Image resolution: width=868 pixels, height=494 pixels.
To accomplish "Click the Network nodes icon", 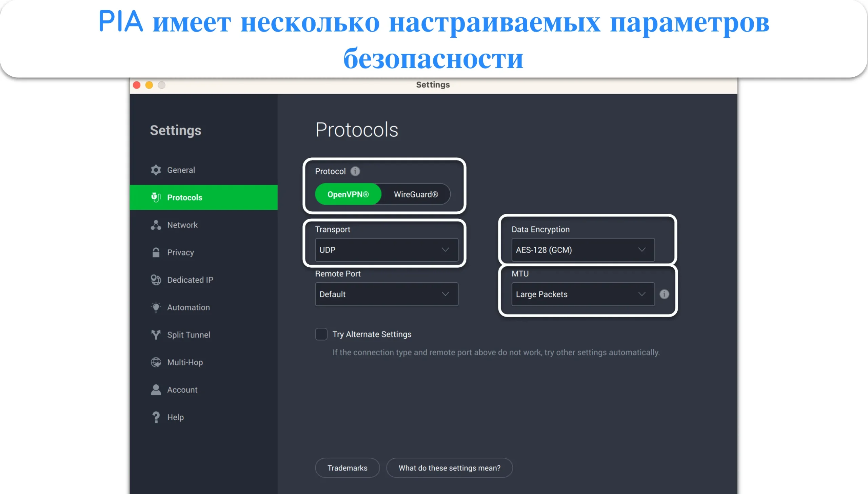I will click(156, 225).
